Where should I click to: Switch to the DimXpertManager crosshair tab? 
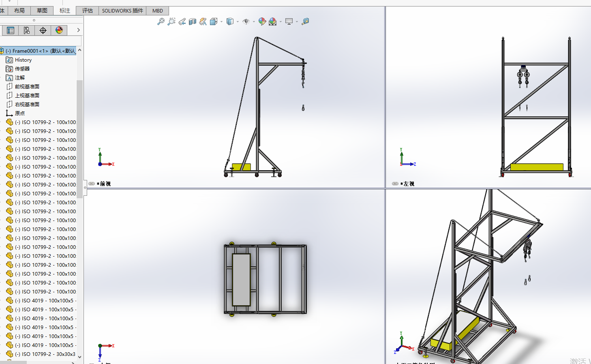pos(43,30)
